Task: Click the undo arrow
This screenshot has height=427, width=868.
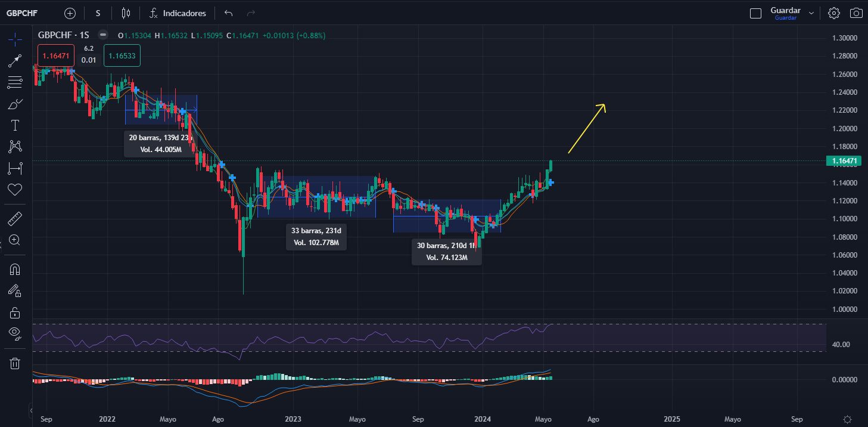Action: 229,13
